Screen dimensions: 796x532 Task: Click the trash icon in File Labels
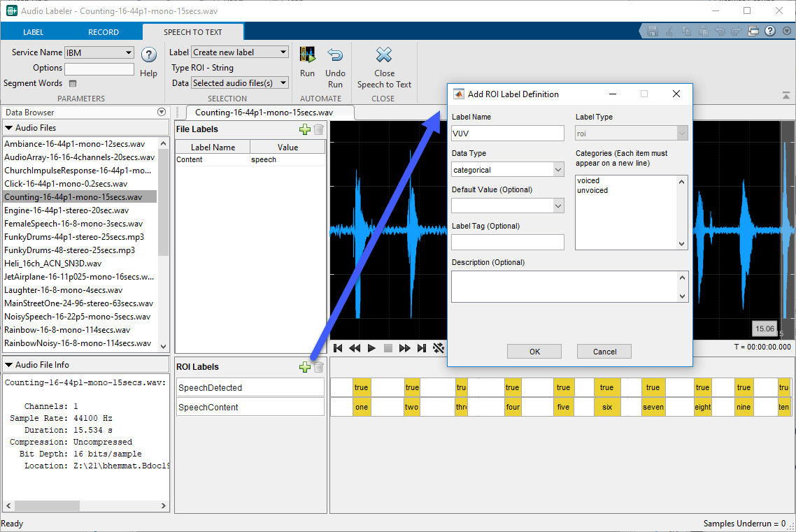318,129
